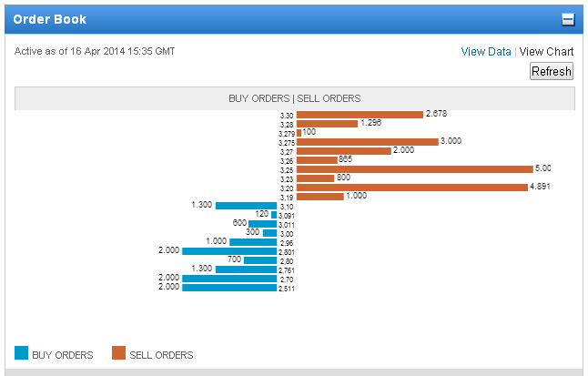The width and height of the screenshot is (588, 376).
Task: Click the orange SELL ORDERS legend swatch
Action: coord(118,352)
